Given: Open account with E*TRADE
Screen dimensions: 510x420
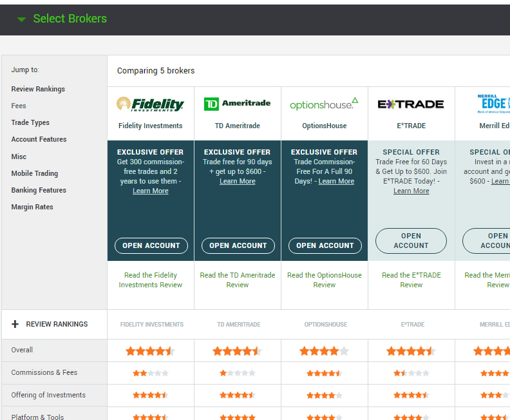Looking at the screenshot, I should (x=411, y=241).
